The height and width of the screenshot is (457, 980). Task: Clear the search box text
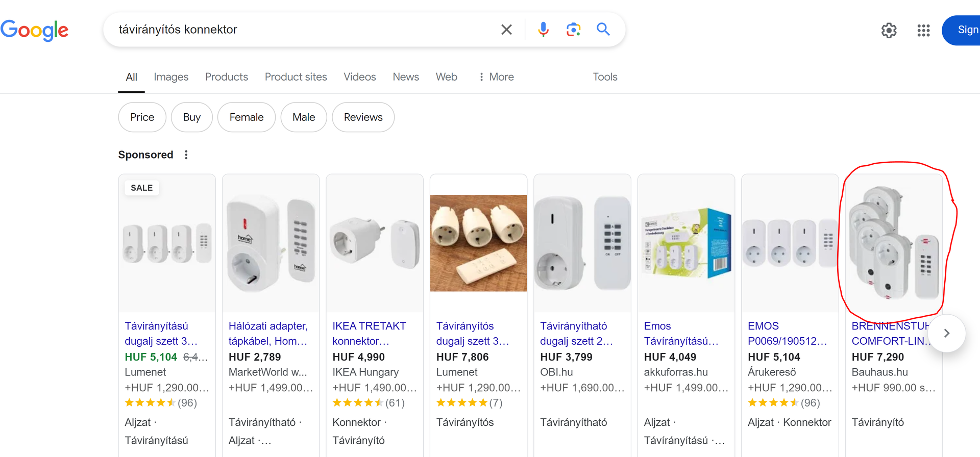tap(506, 30)
